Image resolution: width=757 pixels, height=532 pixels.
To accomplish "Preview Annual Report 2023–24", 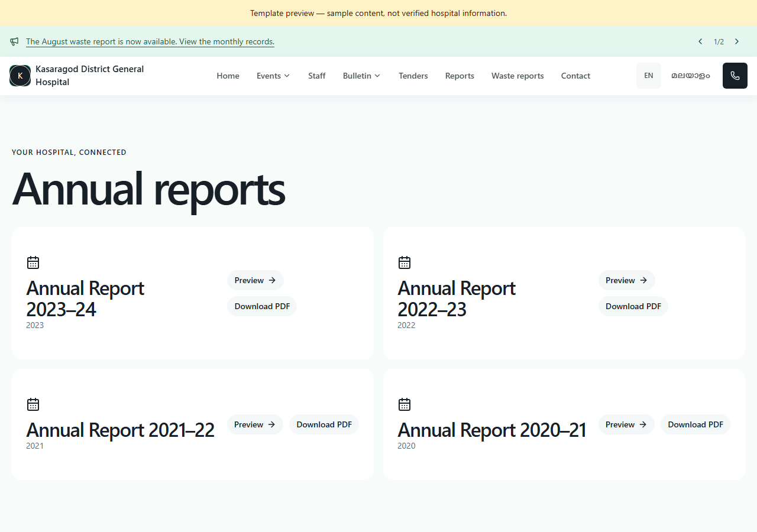I will tap(255, 280).
